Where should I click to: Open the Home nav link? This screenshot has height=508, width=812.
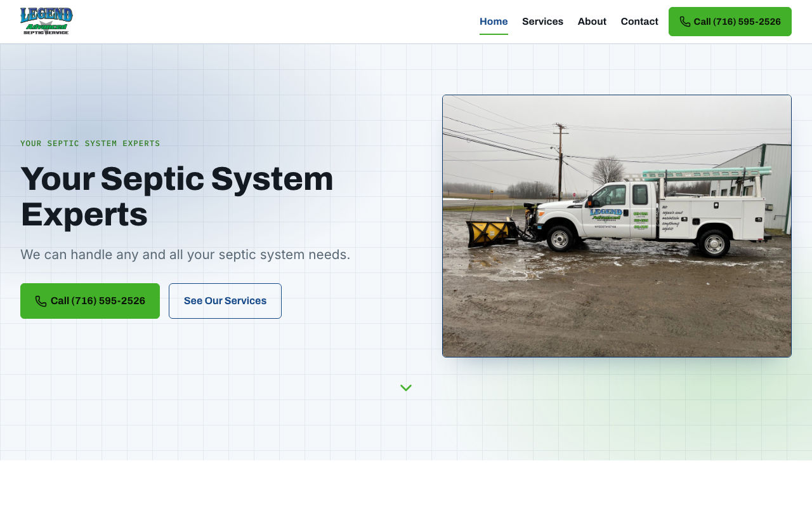[x=494, y=22]
